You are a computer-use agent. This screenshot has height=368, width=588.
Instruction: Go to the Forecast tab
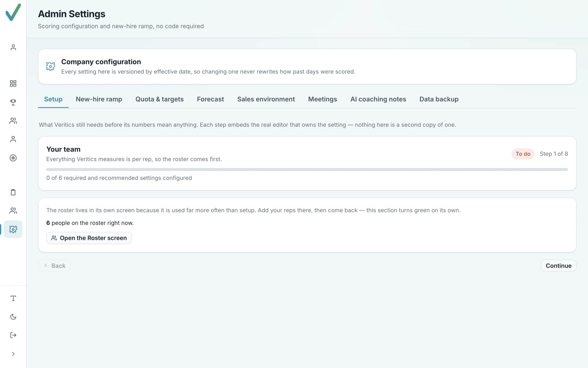210,99
